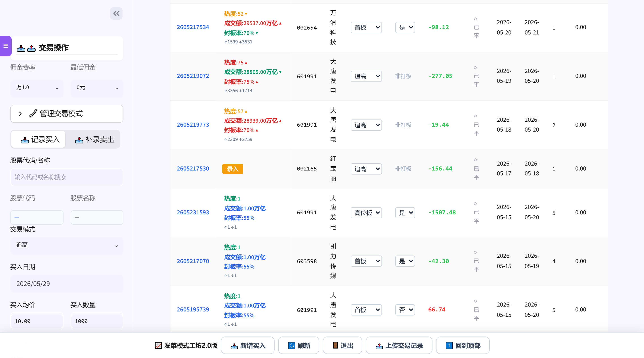The width and height of the screenshot is (644, 358).
Task: Click stock code 002654
Action: pyautogui.click(x=307, y=28)
